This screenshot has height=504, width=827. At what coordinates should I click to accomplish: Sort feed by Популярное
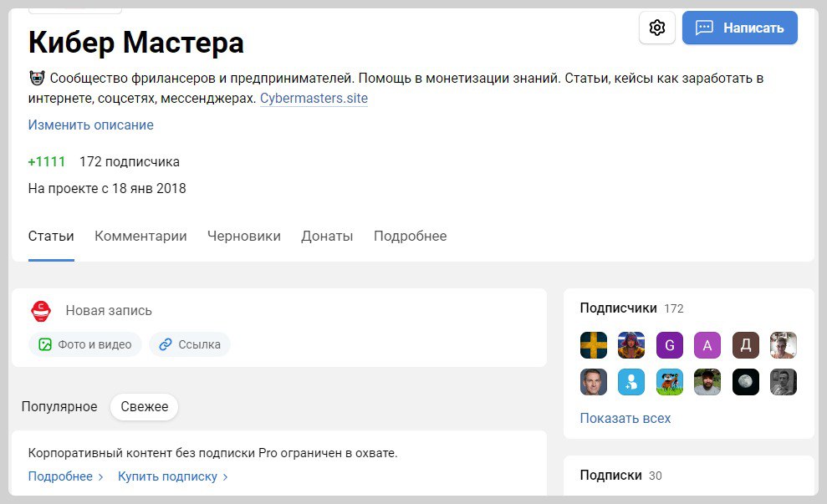pyautogui.click(x=59, y=406)
